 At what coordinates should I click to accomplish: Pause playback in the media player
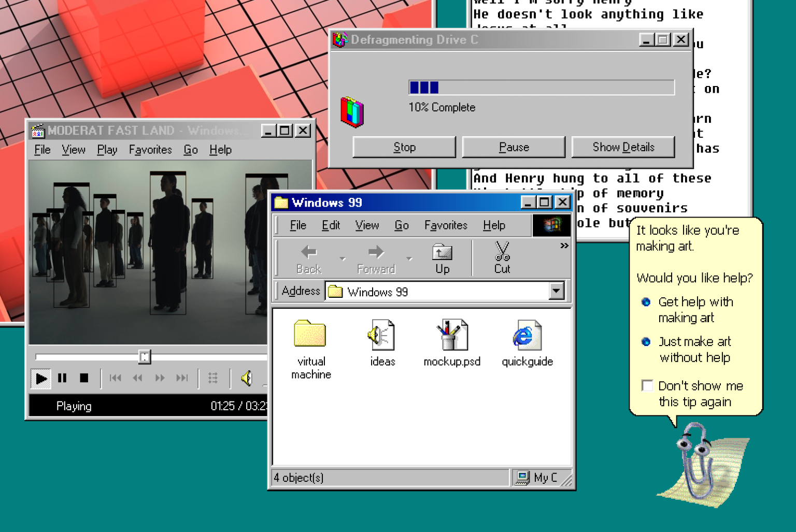click(62, 378)
